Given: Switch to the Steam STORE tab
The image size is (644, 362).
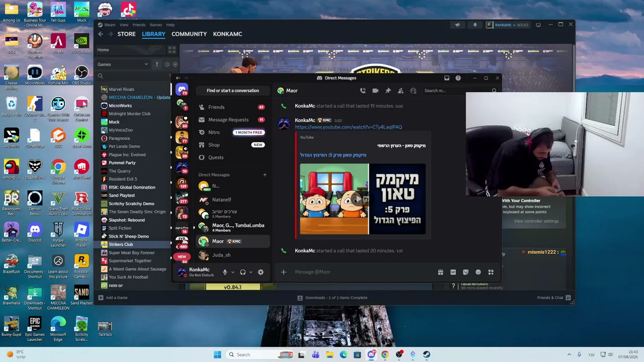Looking at the screenshot, I should pos(126,34).
